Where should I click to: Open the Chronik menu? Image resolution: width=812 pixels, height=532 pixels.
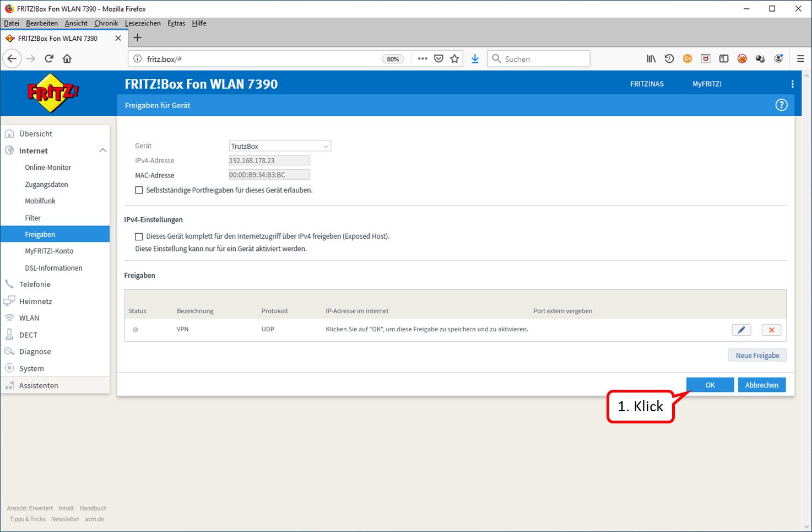click(106, 23)
